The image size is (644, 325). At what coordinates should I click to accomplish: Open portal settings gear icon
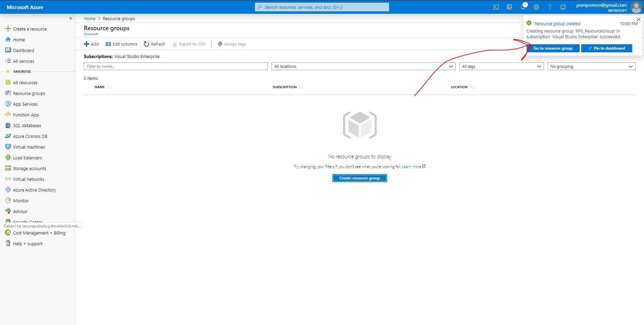point(536,7)
